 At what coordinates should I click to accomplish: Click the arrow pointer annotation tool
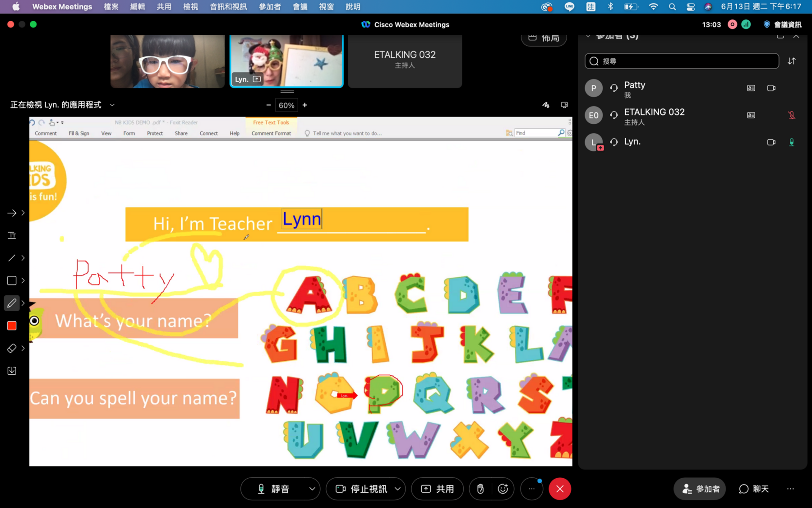tap(12, 213)
